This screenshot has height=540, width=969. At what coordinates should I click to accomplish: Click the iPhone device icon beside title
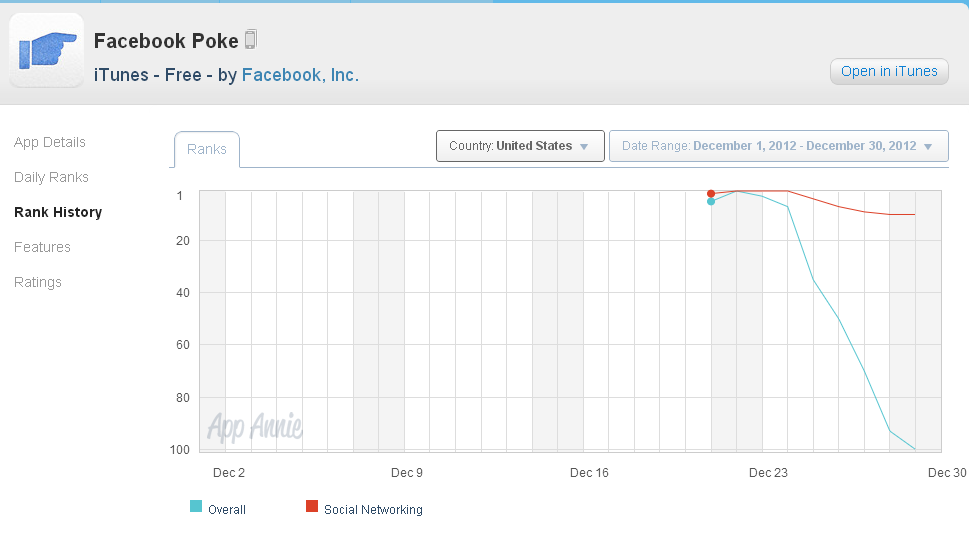251,40
